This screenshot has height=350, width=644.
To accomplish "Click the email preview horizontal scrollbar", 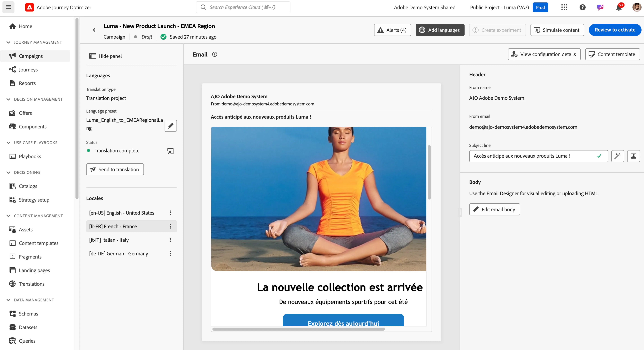I will pyautogui.click(x=299, y=329).
